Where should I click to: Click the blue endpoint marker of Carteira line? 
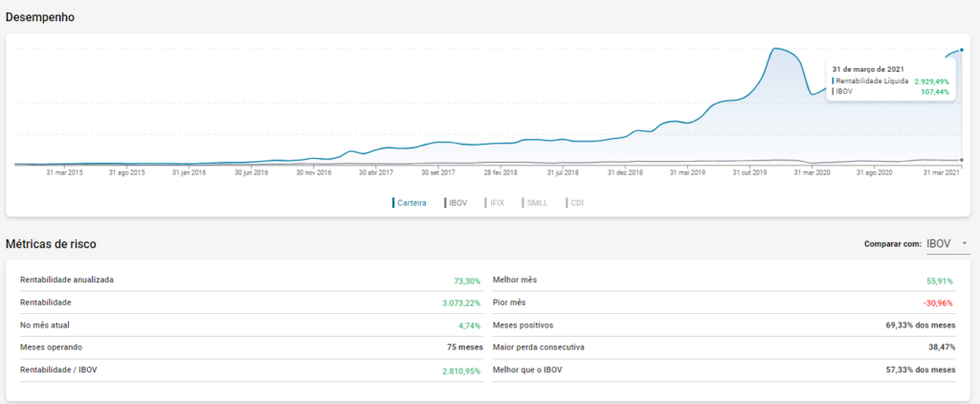[x=961, y=49]
